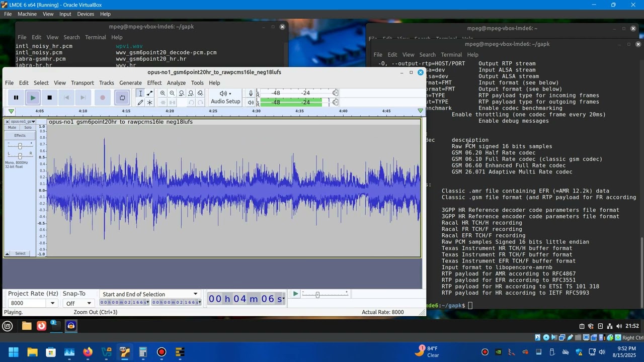Open selection start time format menu

tap(148, 302)
